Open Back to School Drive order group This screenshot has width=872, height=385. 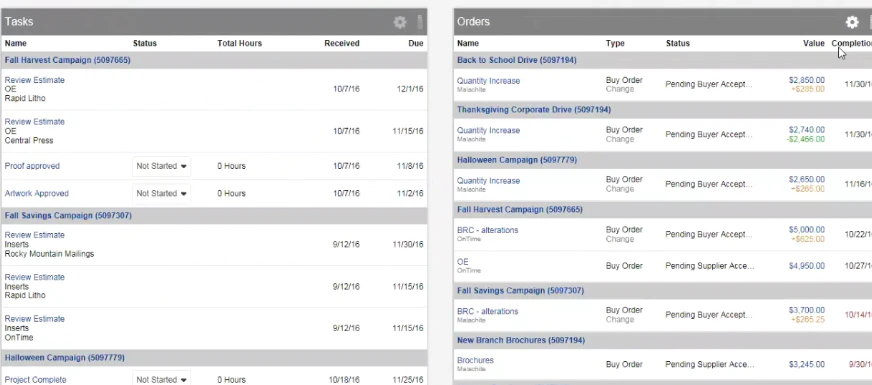point(516,60)
